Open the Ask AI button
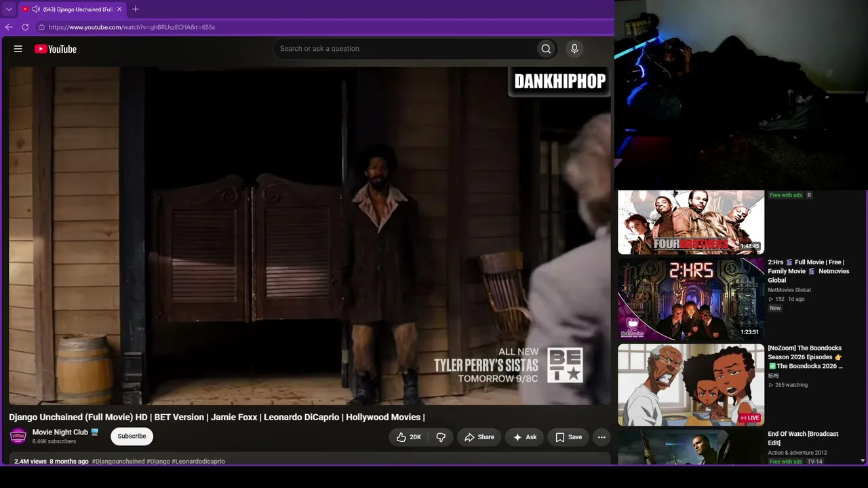Image resolution: width=868 pixels, height=488 pixels. click(x=525, y=437)
